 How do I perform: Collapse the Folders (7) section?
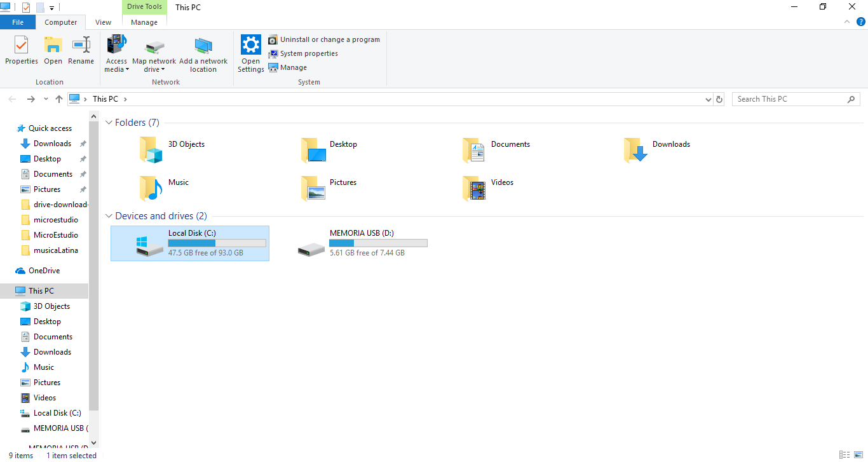(x=109, y=123)
